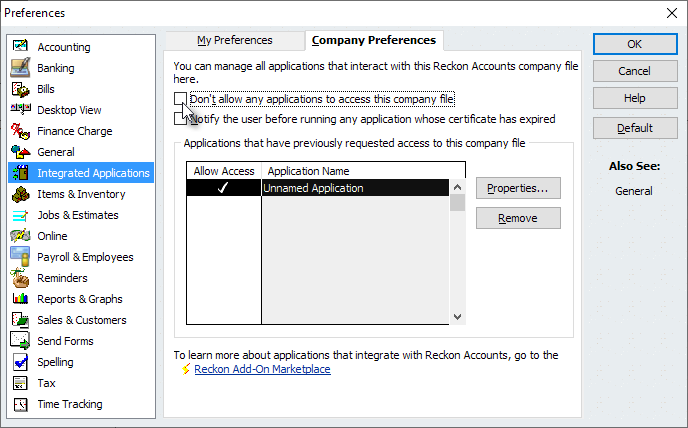Open the Reckon Add-On Marketplace link

[262, 369]
